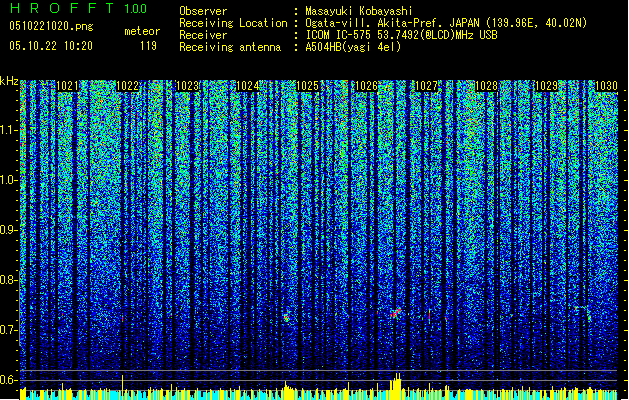Click the red meteor echo near 1026
The width and height of the screenshot is (629, 400).
(396, 313)
